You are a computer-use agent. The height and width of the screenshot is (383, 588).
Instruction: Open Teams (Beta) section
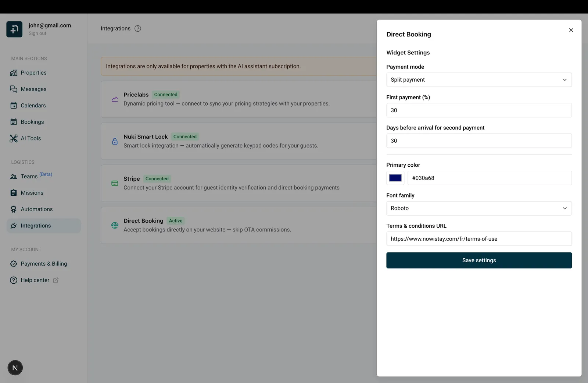pyautogui.click(x=44, y=177)
